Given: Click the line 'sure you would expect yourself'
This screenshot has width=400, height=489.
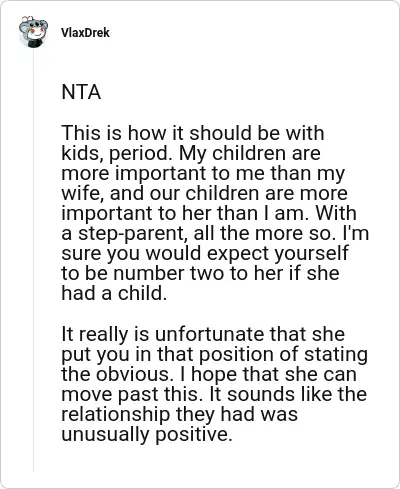Looking at the screenshot, I should [205, 254].
